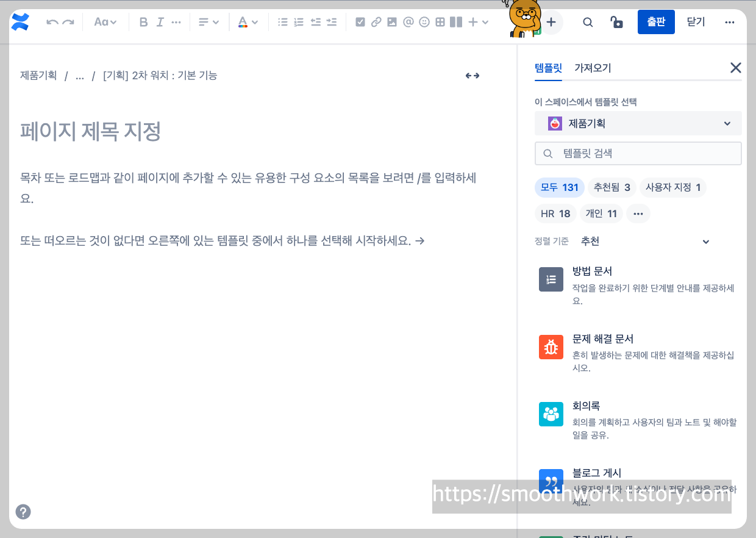756x538 pixels.
Task: Publish the page with 출판 button
Action: (x=656, y=22)
